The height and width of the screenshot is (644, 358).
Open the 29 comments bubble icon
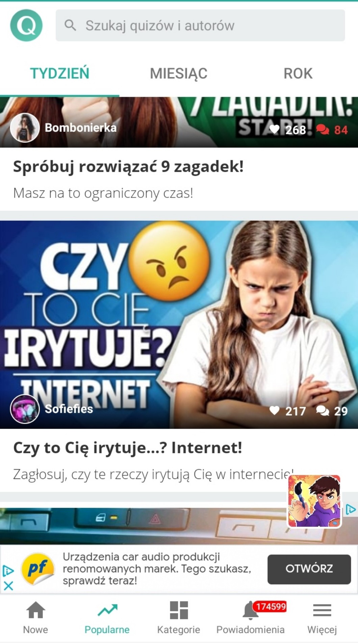pos(323,411)
